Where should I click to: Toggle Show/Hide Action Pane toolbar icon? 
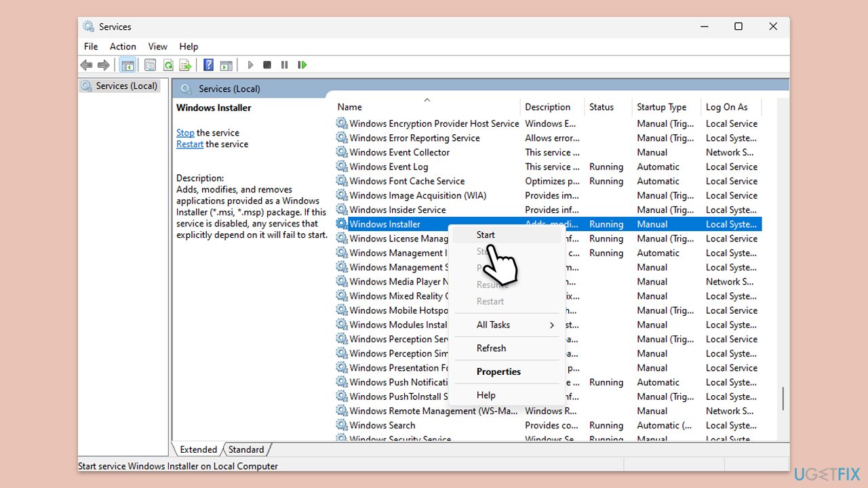tap(226, 65)
